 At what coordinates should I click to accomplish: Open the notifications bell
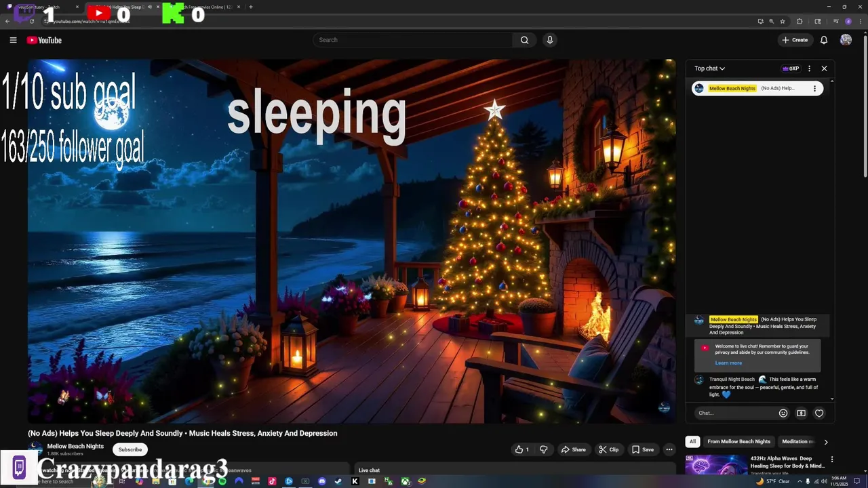pos(824,40)
